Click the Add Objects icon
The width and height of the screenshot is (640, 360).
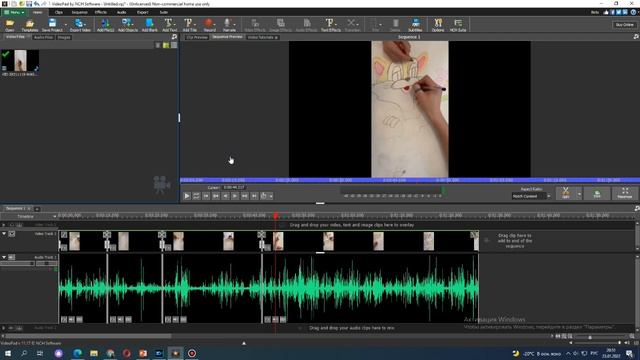click(128, 24)
